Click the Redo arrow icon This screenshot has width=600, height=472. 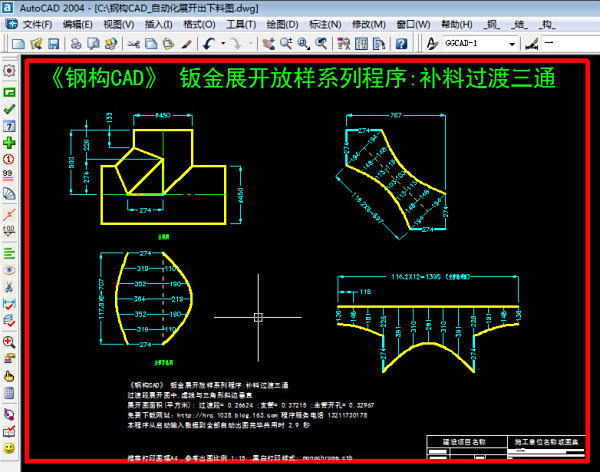coord(236,44)
